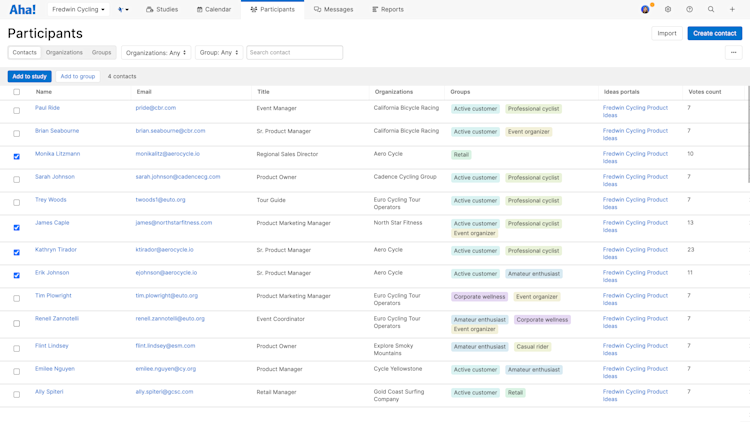
Task: Check the Trey Woods row checkbox
Action: (17, 202)
